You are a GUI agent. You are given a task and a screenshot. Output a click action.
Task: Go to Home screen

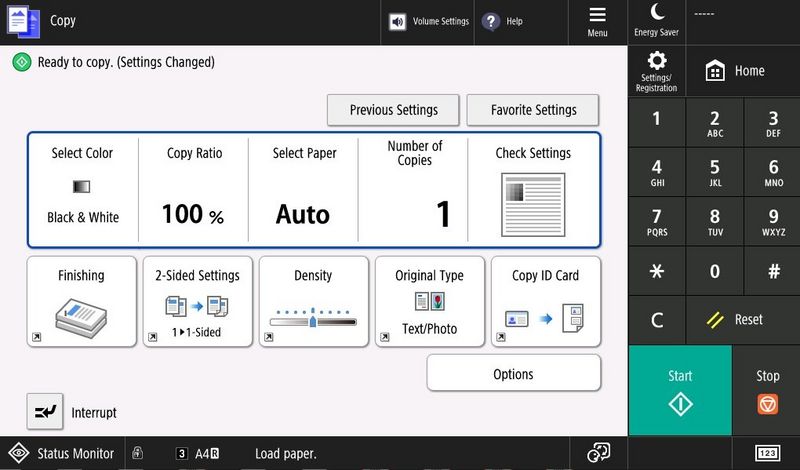(x=736, y=71)
